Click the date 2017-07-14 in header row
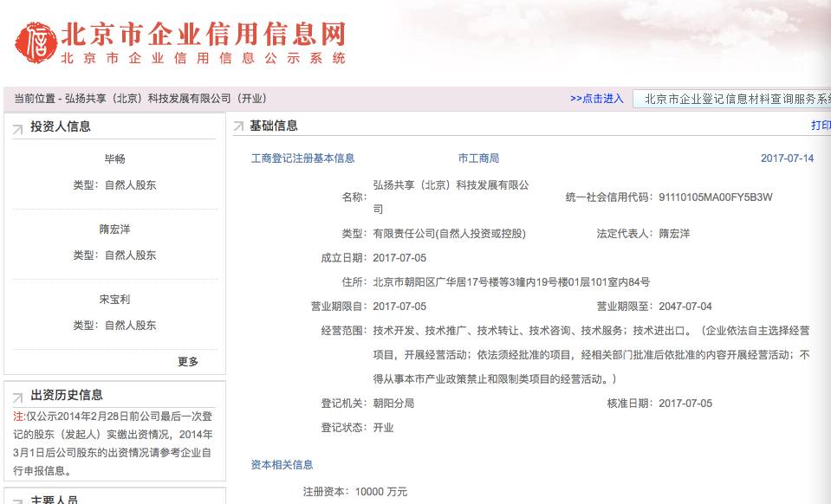 (x=787, y=158)
